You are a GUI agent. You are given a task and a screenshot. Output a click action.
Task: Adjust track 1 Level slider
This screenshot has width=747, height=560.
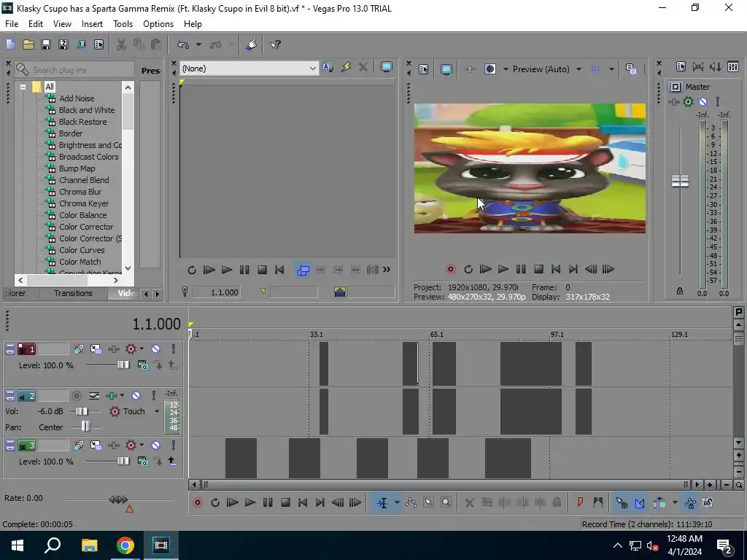[x=123, y=365]
